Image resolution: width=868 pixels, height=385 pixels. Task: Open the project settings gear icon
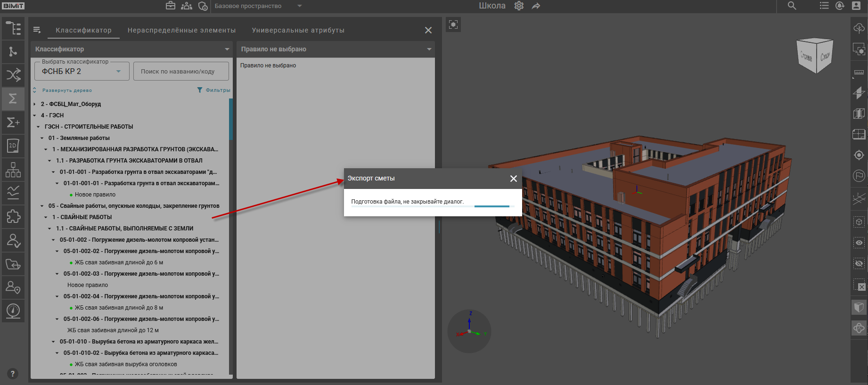519,6
